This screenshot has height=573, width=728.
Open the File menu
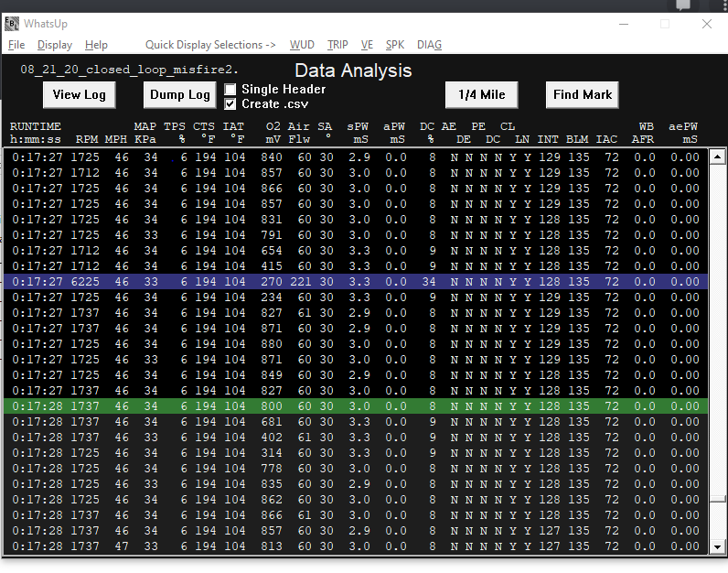(x=16, y=45)
